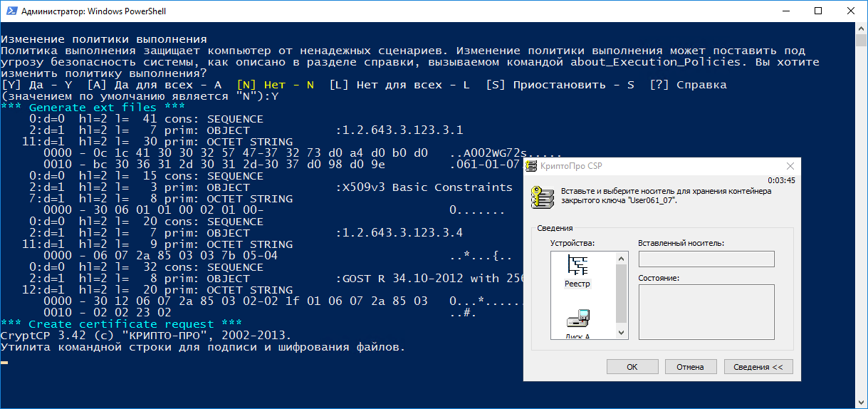Click the "Утилита командной строки" description line

(203, 347)
